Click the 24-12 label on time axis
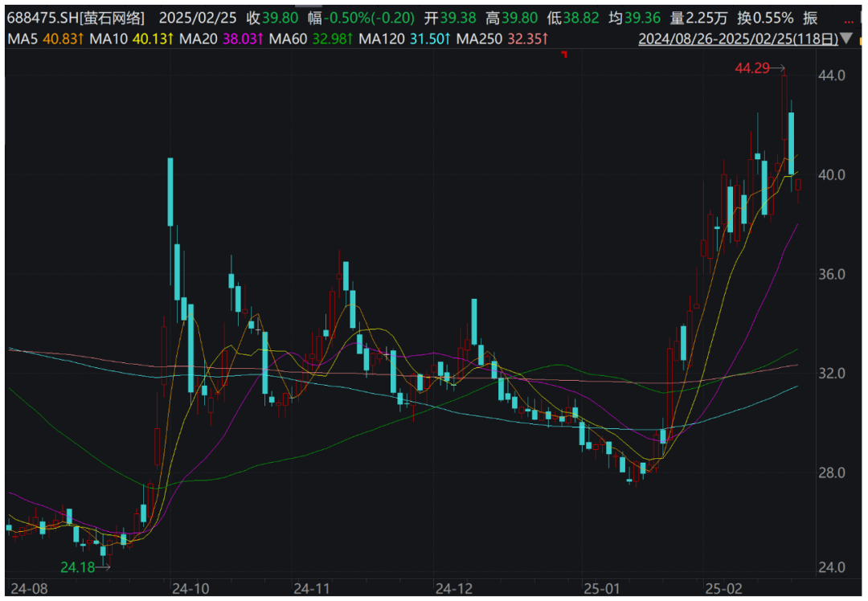This screenshot has width=868, height=601. [x=450, y=586]
